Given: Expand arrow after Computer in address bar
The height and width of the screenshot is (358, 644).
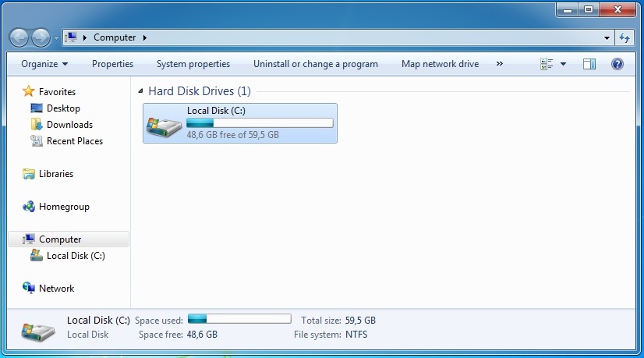Looking at the screenshot, I should tap(144, 37).
